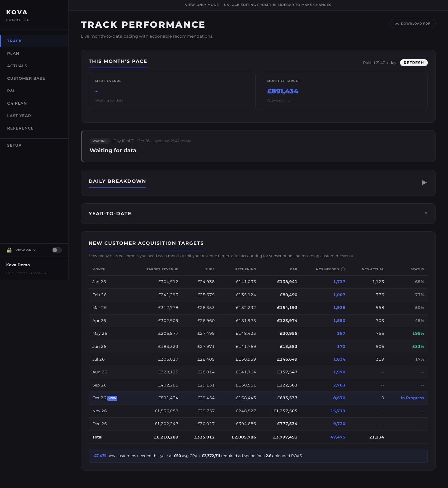Click the Year-To-Date heading
448x488 pixels.
(110, 214)
